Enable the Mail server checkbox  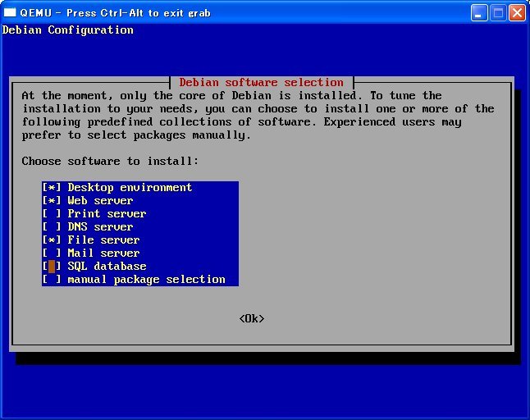coord(52,253)
